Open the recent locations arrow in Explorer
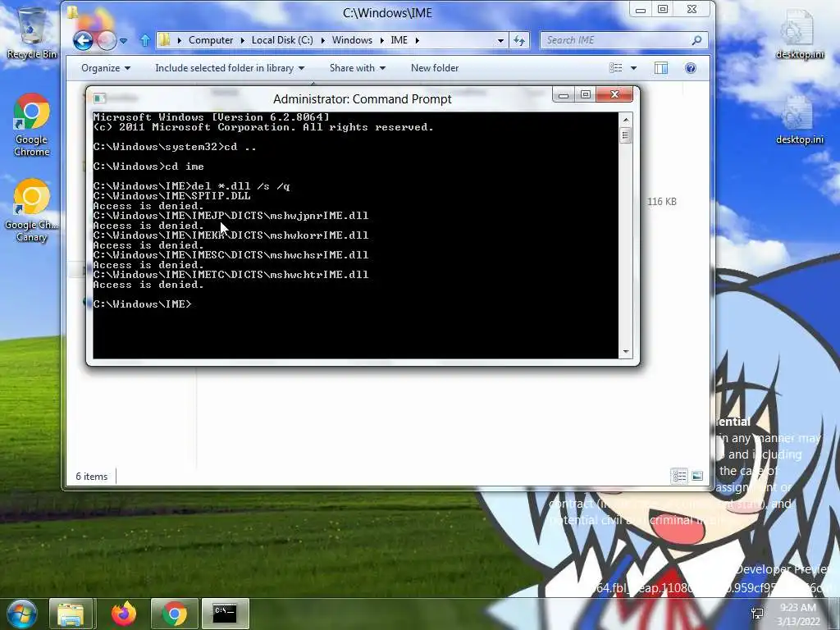This screenshot has height=630, width=840. tap(124, 41)
